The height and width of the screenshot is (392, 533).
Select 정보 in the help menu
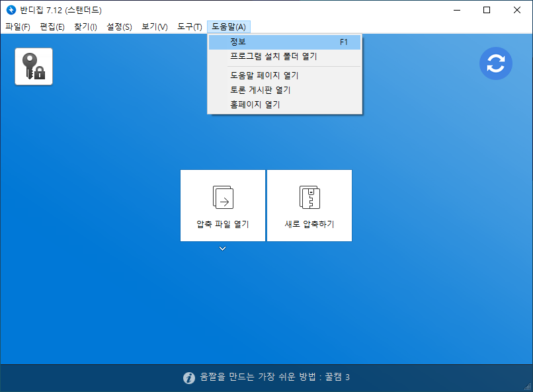[x=284, y=42]
